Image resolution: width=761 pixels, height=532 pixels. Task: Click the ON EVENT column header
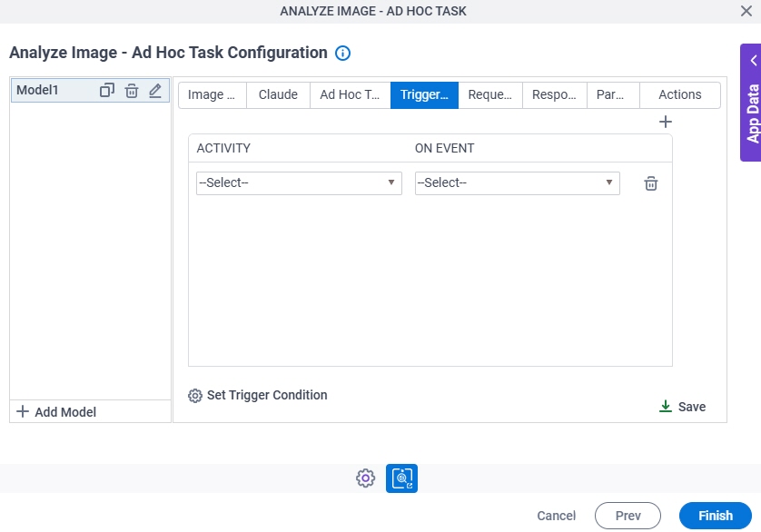444,148
